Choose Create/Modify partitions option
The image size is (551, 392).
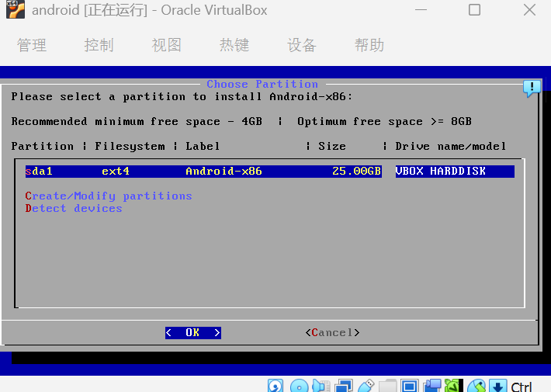(109, 196)
